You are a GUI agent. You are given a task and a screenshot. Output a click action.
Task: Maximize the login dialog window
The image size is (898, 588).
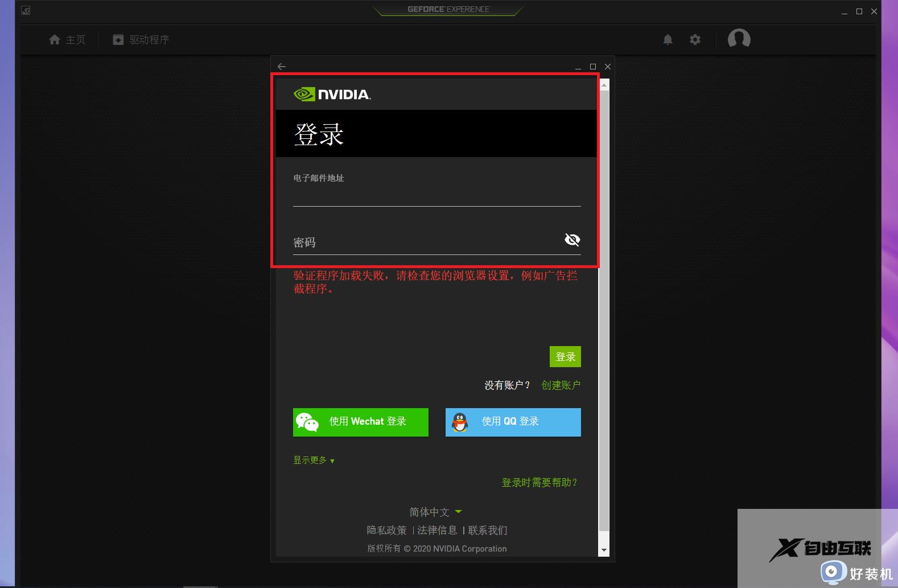593,67
